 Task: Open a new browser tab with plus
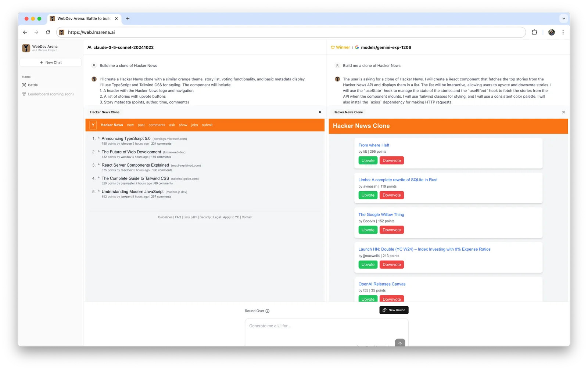[128, 18]
